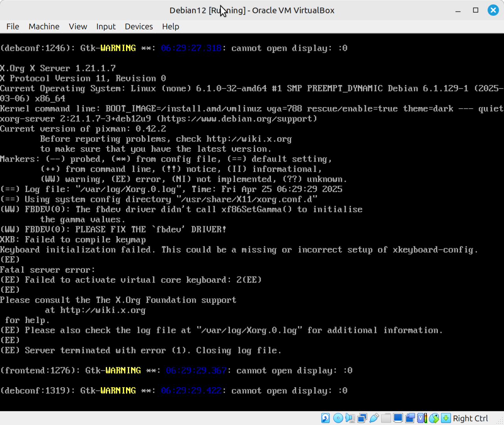Click the mouse integration status icon

click(x=434, y=418)
